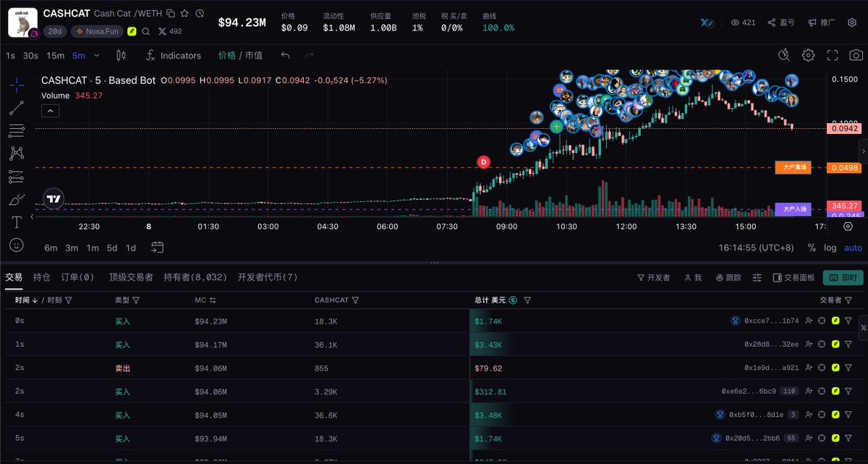Image resolution: width=868 pixels, height=464 pixels.
Task: Open trader address 0xcce7...1b74
Action: [771, 321]
